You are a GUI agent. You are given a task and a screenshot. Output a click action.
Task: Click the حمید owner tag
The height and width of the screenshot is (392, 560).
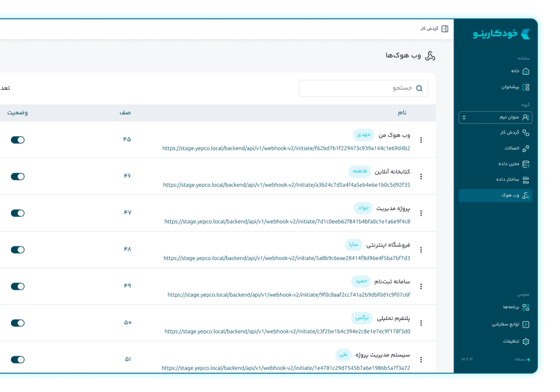(361, 282)
